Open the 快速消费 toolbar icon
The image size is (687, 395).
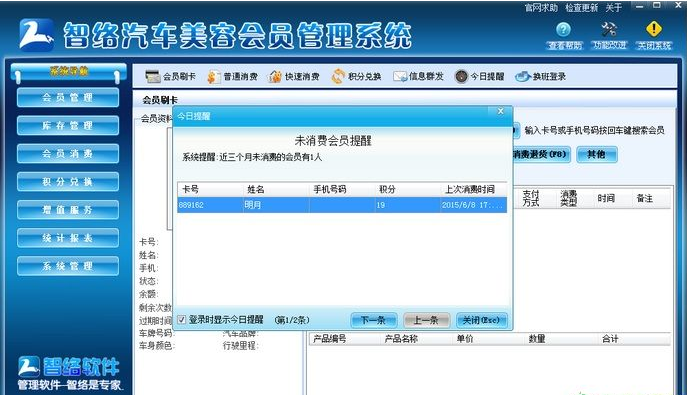click(x=275, y=77)
